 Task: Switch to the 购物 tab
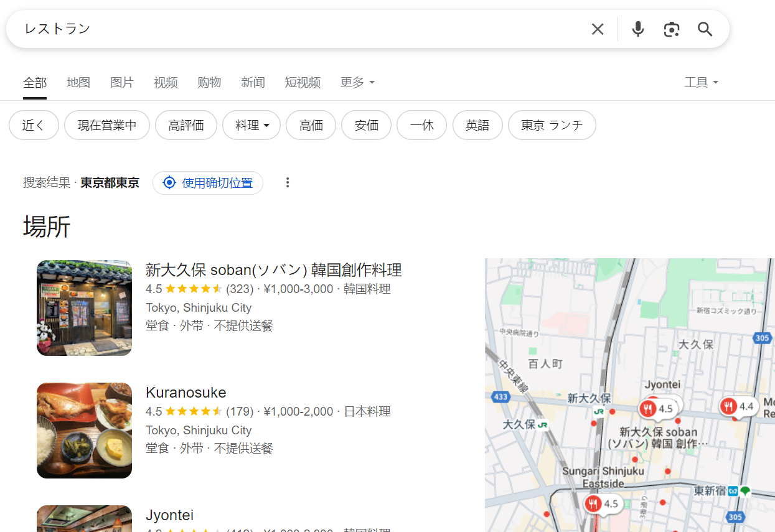click(x=209, y=82)
